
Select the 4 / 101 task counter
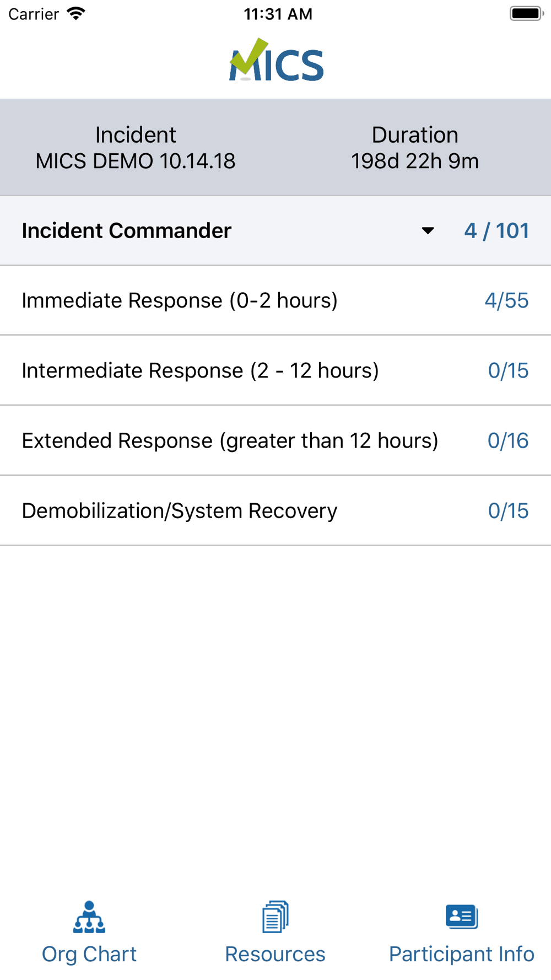tap(496, 230)
